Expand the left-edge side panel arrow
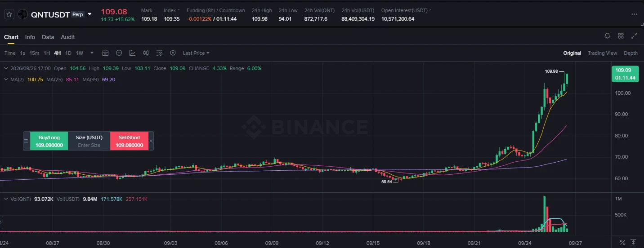644x248 pixels. 1,222
